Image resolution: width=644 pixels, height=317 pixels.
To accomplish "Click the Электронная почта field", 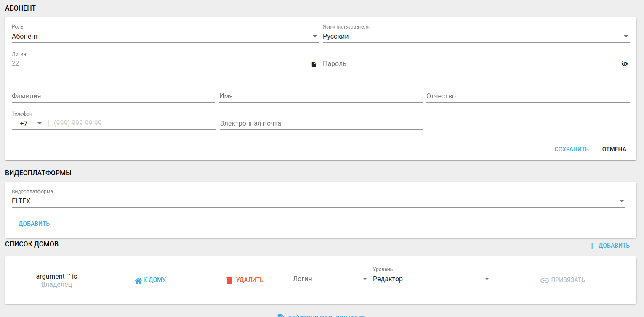I will [x=321, y=124].
